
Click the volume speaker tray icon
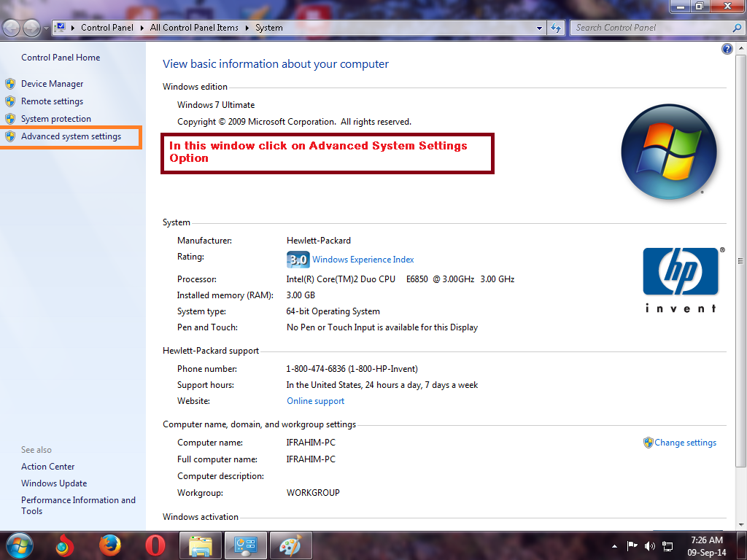pos(650,545)
